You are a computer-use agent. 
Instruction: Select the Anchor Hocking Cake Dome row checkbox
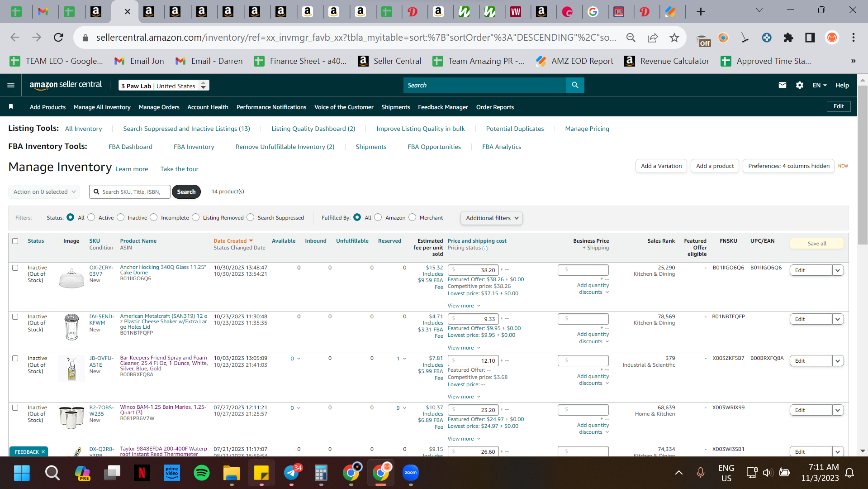(x=15, y=268)
